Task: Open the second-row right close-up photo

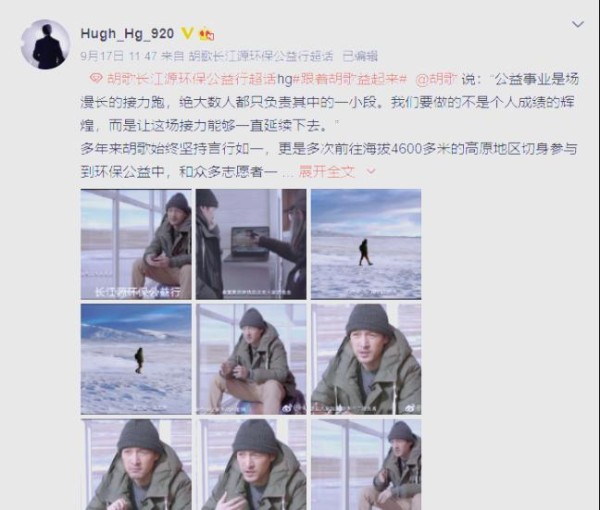Action: (x=366, y=359)
